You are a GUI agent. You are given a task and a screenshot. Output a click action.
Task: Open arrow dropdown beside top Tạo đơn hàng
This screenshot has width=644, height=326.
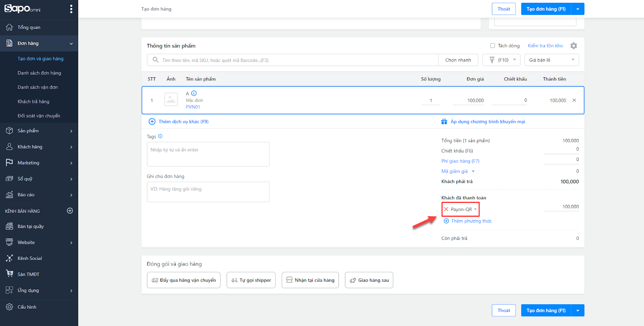578,9
